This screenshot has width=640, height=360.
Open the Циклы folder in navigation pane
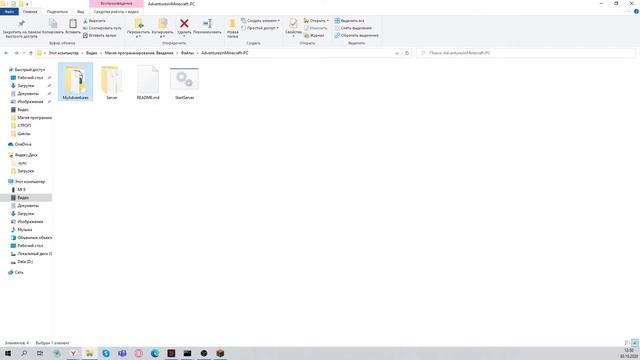click(23, 134)
